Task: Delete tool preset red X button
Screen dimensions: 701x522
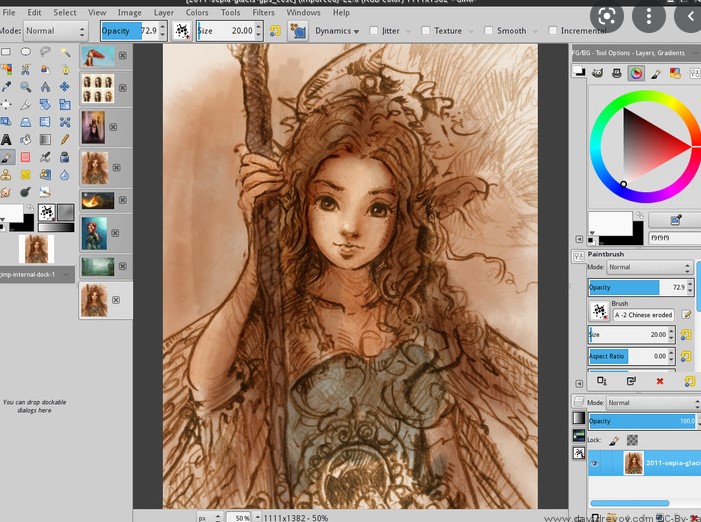Action: [659, 381]
